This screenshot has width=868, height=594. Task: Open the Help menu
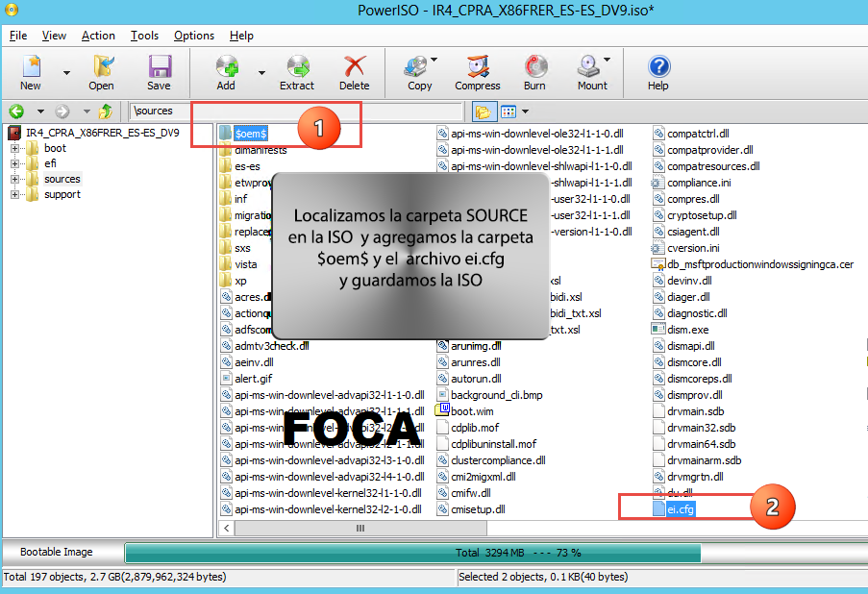click(241, 36)
